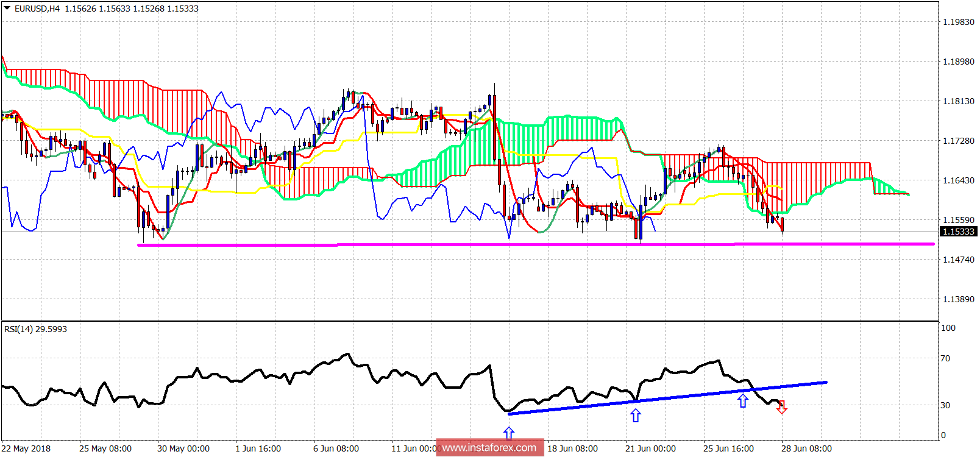
Task: Click the RSI scale value 70
Action: [945, 358]
